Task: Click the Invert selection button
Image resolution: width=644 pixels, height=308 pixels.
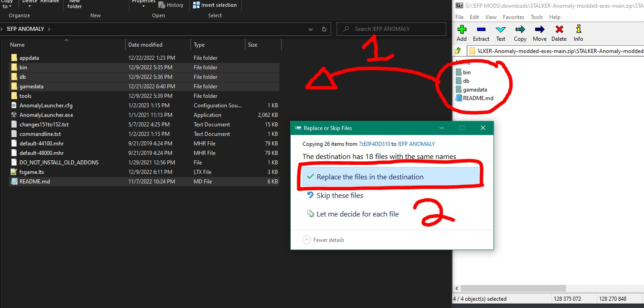Action: click(x=215, y=5)
